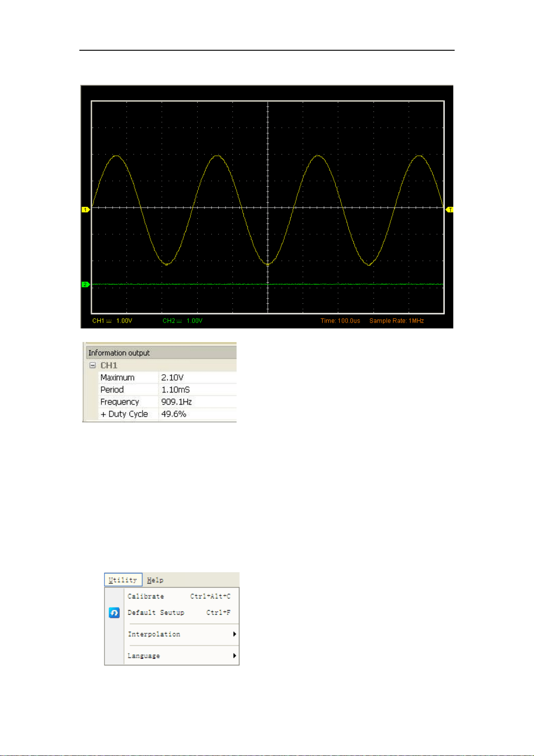Viewport: 534px width, 756px height.
Task: Click the yellow trigger level T marker
Action: point(449,210)
